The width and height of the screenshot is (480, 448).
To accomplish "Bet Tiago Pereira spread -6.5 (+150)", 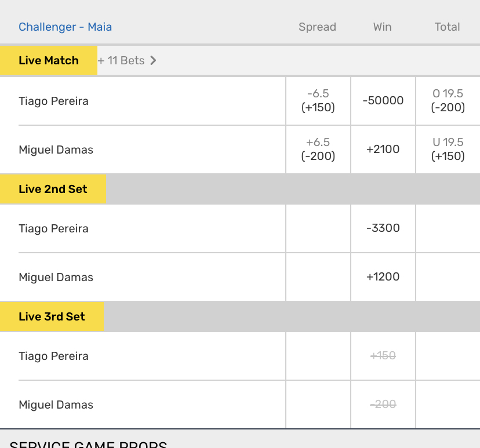I will coord(318,100).
